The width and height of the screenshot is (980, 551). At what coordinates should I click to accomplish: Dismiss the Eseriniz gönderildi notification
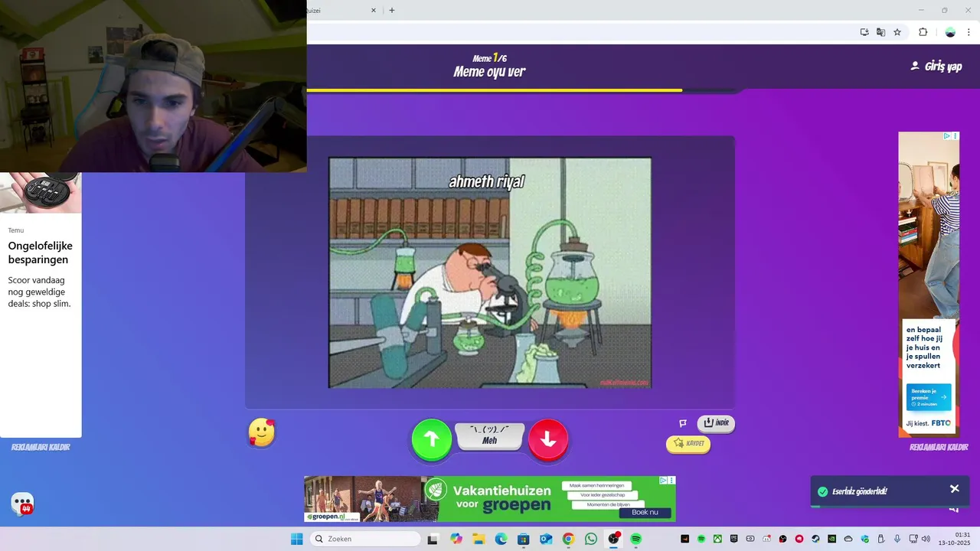click(954, 489)
